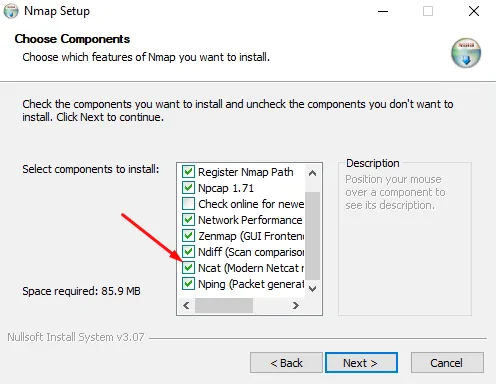Click the horizontal scrollbar thumb under the components

[x=224, y=305]
